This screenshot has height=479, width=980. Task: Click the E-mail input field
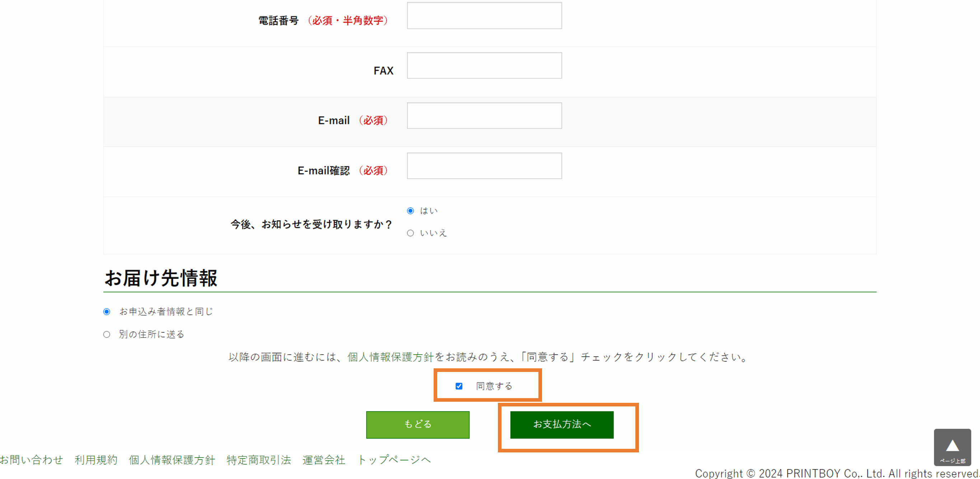click(x=484, y=115)
